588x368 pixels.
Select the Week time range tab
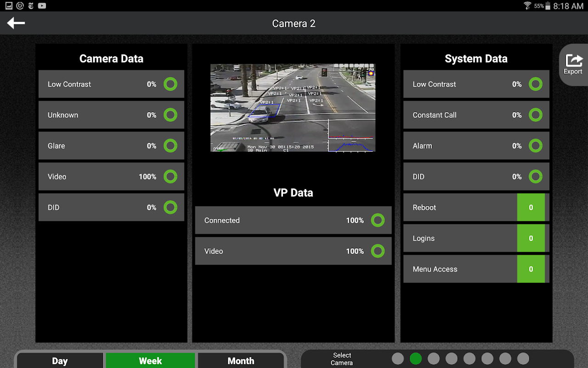(150, 361)
